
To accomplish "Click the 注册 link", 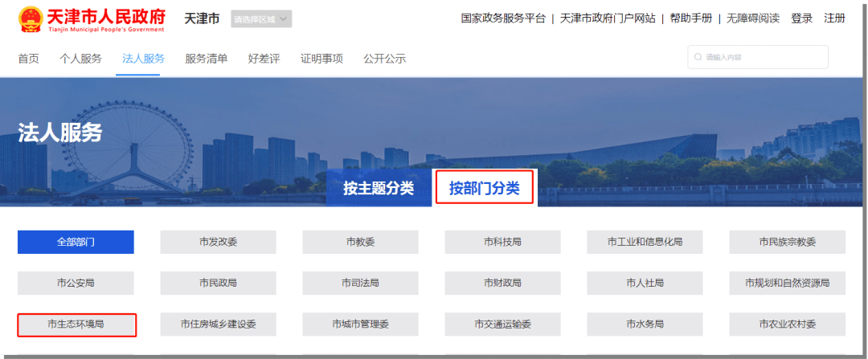I will click(x=834, y=18).
